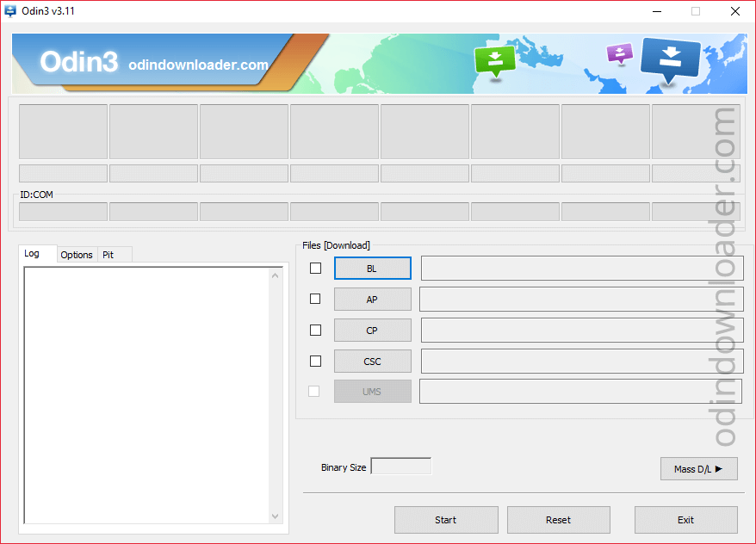Click the Odin3 logo in banner
The image size is (756, 544).
(78, 62)
